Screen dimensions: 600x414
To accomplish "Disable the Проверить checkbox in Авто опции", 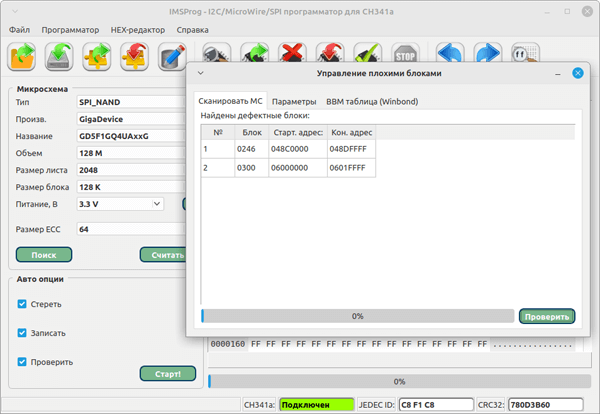I will (x=23, y=362).
